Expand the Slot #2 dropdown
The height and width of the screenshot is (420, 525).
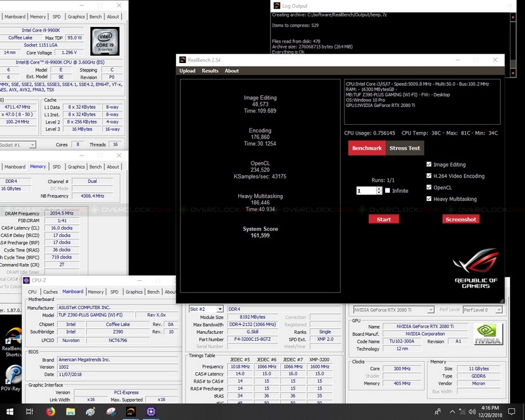(x=220, y=309)
